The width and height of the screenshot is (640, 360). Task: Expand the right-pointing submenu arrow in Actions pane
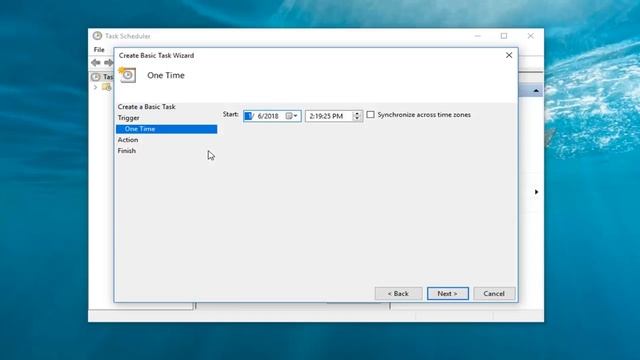(x=536, y=192)
